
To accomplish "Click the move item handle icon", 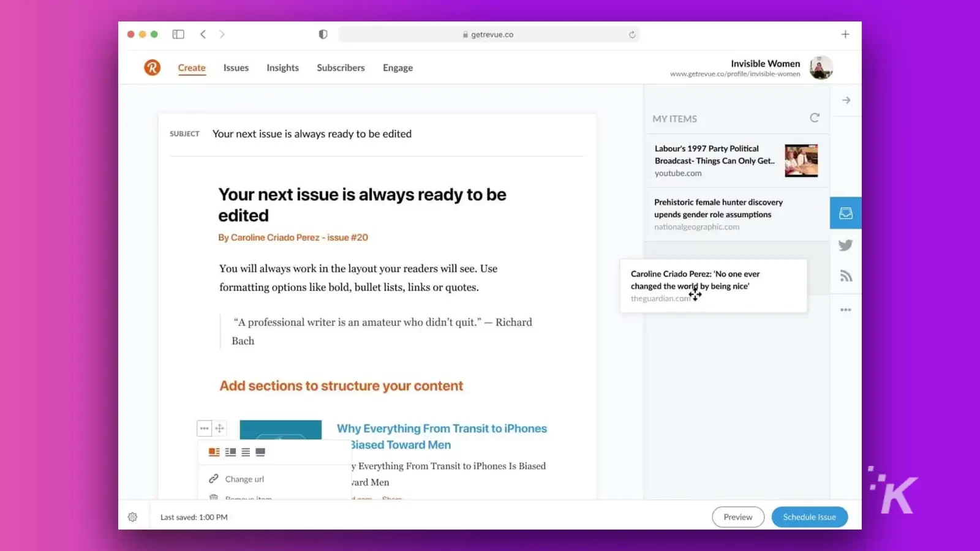I will [219, 429].
